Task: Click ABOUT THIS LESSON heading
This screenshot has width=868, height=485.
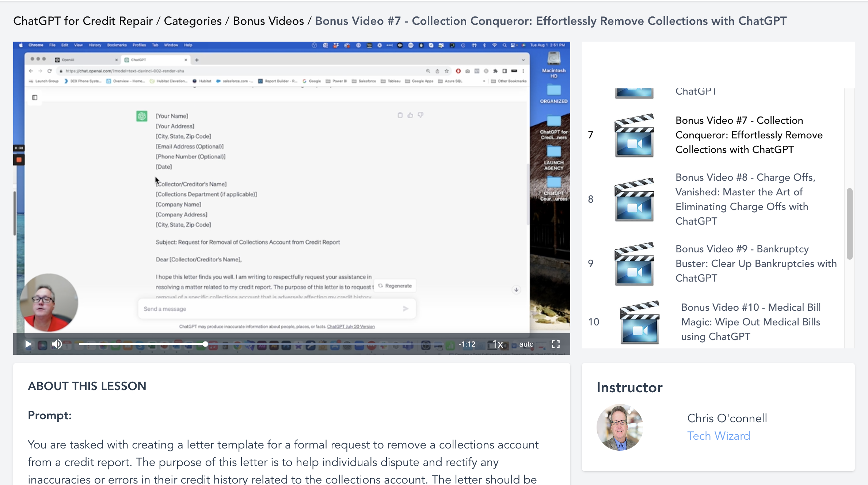Action: [x=87, y=386]
